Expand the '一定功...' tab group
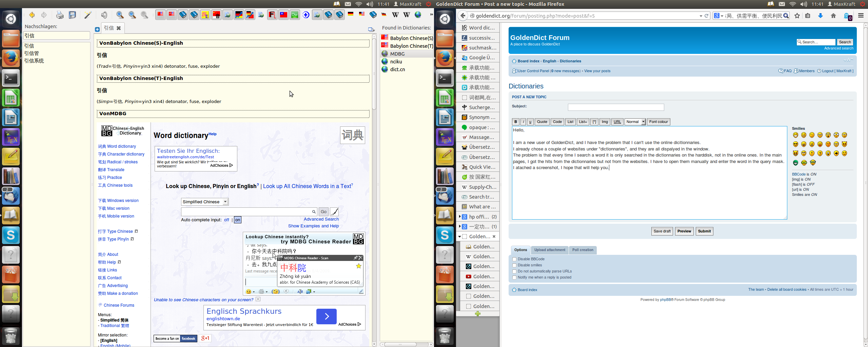Screen dimensions: 868x347 tap(460, 226)
